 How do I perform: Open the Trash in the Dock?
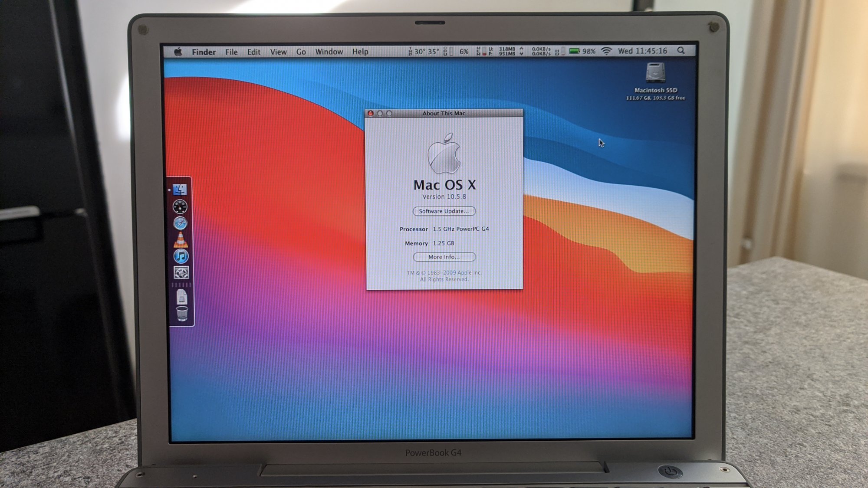click(x=182, y=313)
